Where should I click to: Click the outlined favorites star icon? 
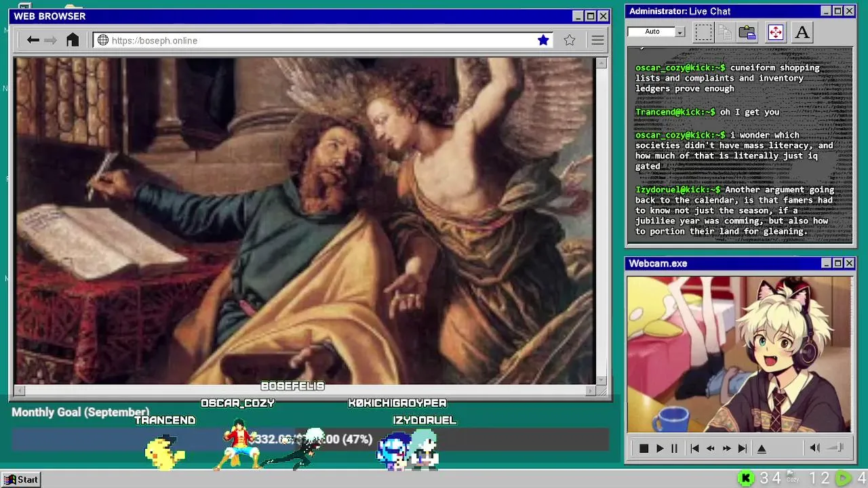pos(570,41)
